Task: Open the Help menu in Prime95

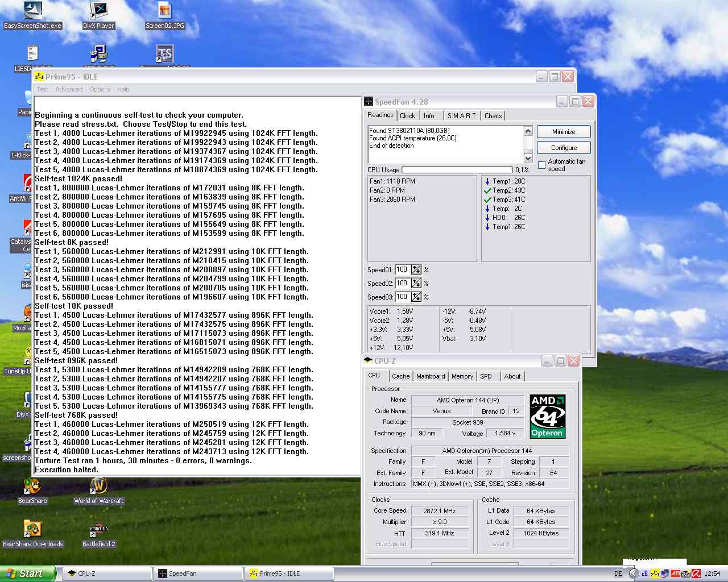Action: 123,89
